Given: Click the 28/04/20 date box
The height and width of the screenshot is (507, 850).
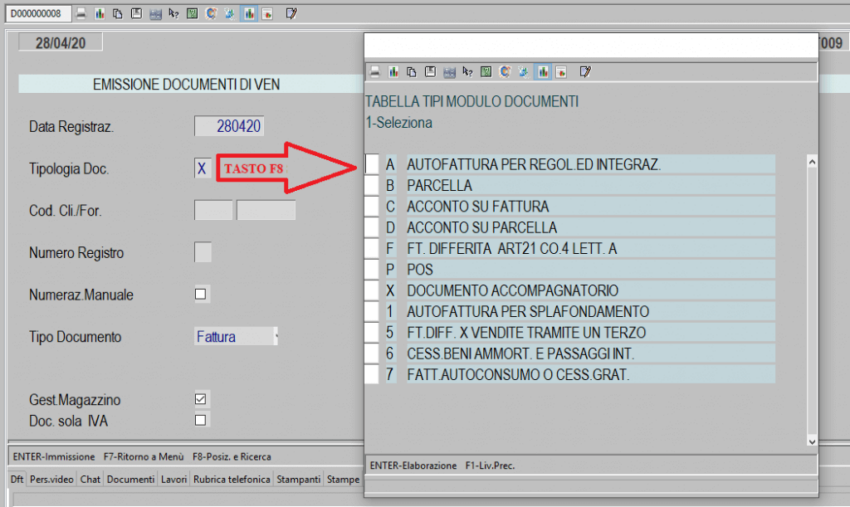Looking at the screenshot, I should click(60, 43).
